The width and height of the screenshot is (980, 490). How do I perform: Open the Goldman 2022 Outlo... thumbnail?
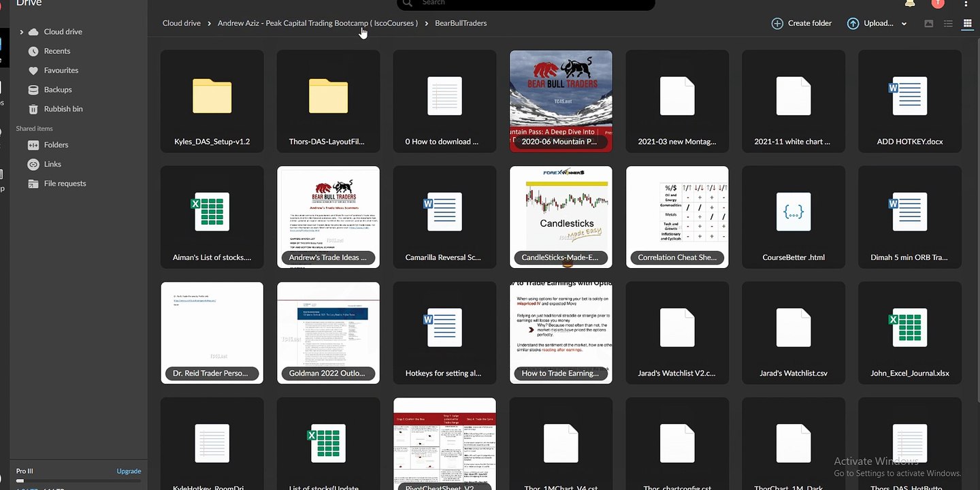click(x=328, y=333)
